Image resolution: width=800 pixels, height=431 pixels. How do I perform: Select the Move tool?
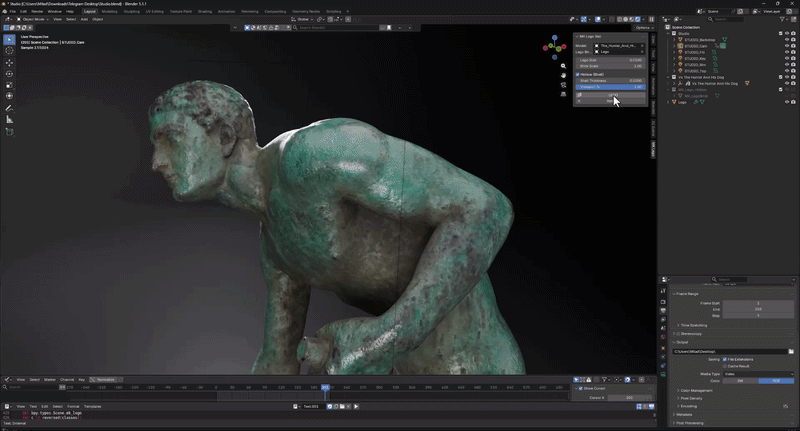tap(9, 63)
